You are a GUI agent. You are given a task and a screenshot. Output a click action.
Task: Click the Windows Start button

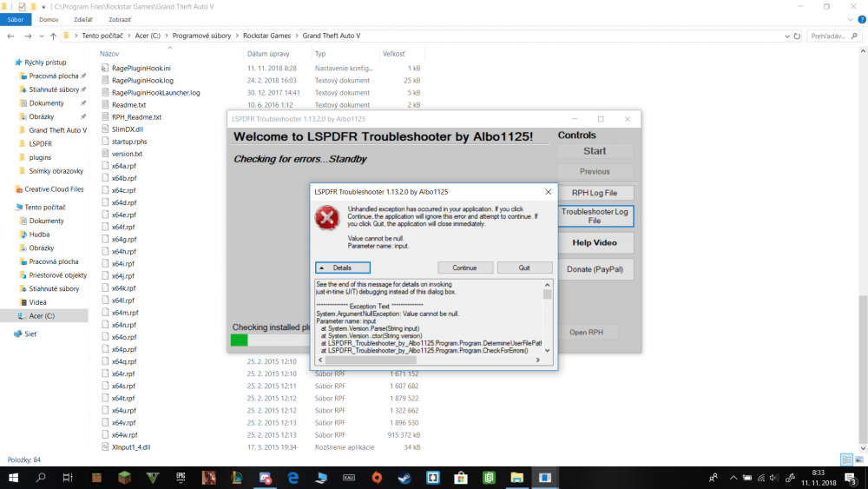pos(13,478)
